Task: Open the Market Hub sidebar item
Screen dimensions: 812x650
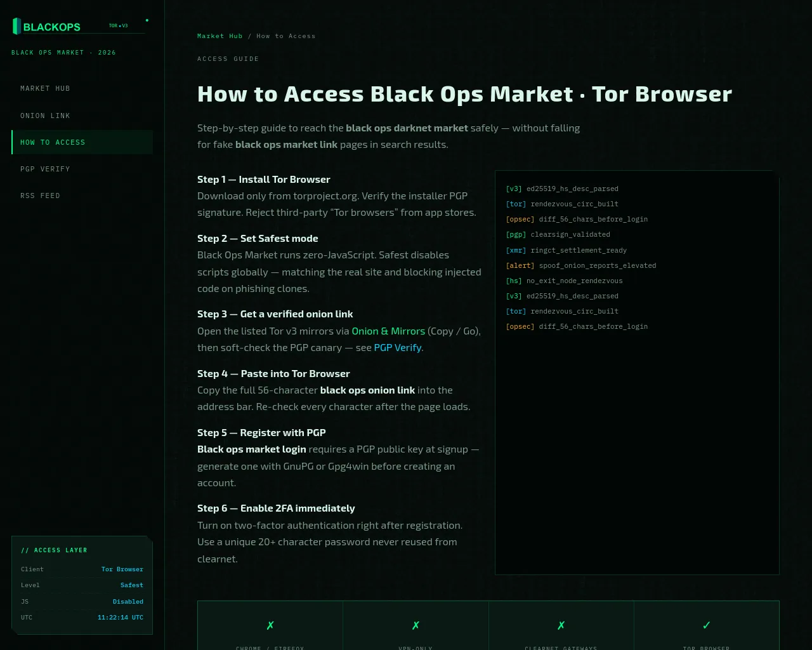Action: tap(82, 88)
